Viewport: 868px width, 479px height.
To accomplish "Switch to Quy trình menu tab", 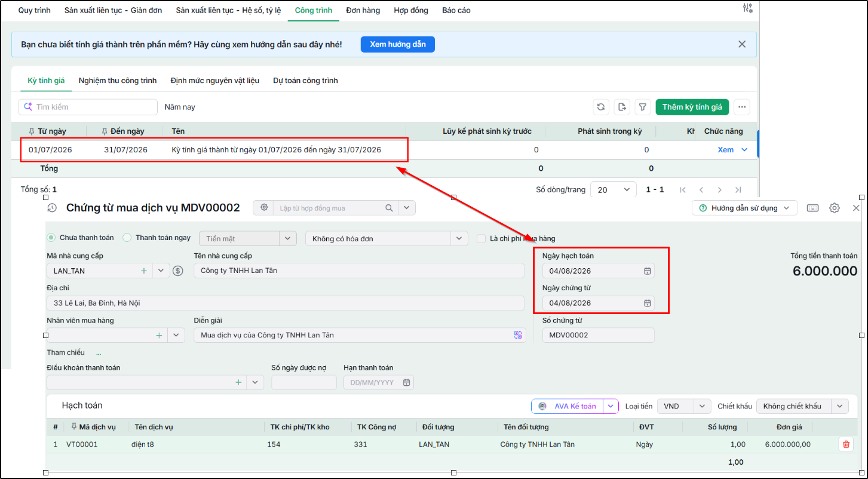I will click(35, 10).
